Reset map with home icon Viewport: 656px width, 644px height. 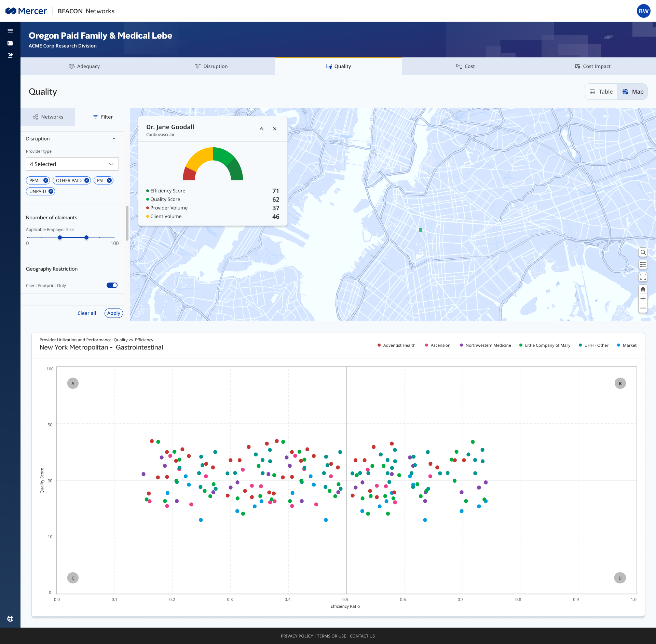coord(643,289)
